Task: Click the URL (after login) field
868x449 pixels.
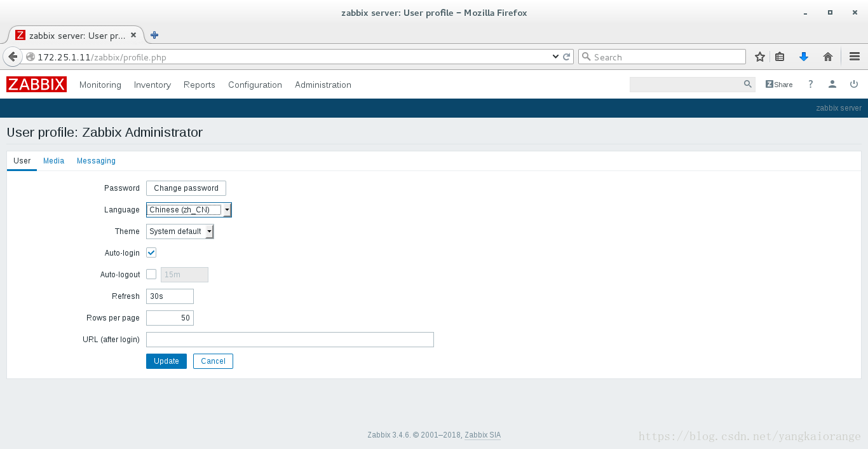Action: (290, 340)
